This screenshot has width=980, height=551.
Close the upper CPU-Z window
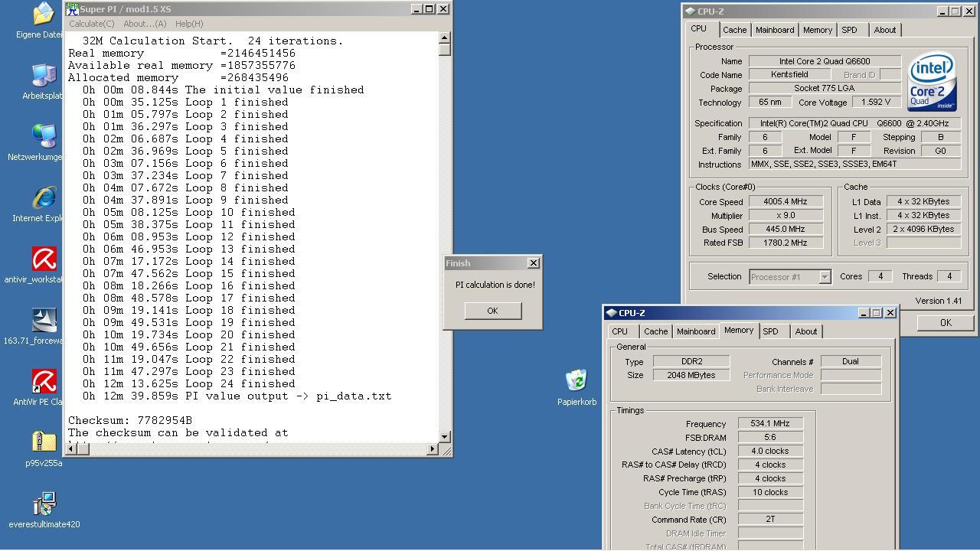969,11
